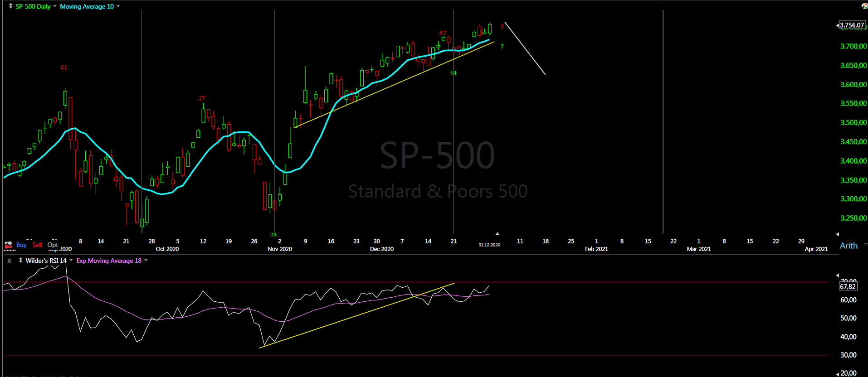Click the Buy button

21,245
